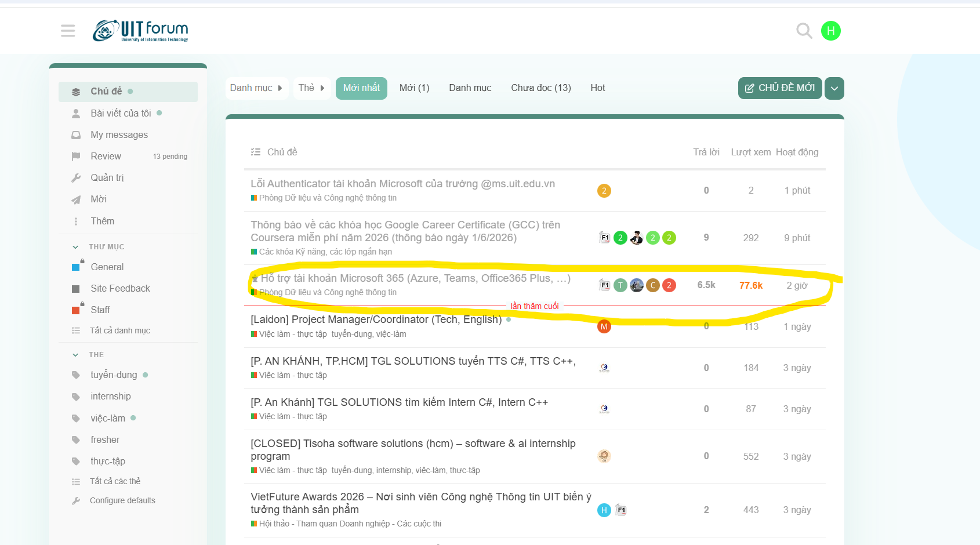Click the orange M avatar on Laidon topic
This screenshot has width=980, height=545.
(x=604, y=327)
